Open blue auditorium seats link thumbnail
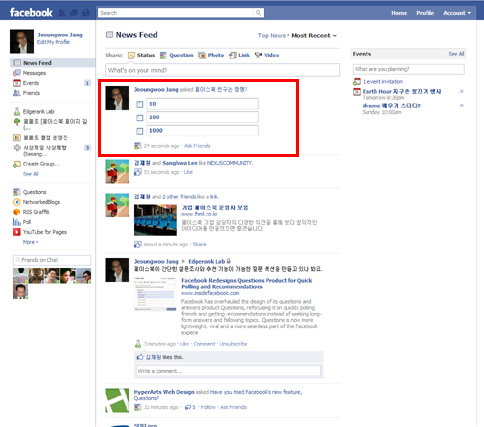This screenshot has height=427, width=484. click(155, 220)
